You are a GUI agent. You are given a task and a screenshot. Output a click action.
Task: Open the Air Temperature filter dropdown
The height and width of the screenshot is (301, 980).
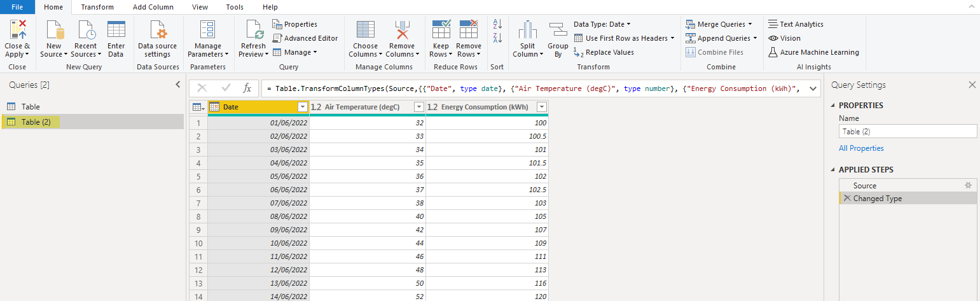[418, 107]
